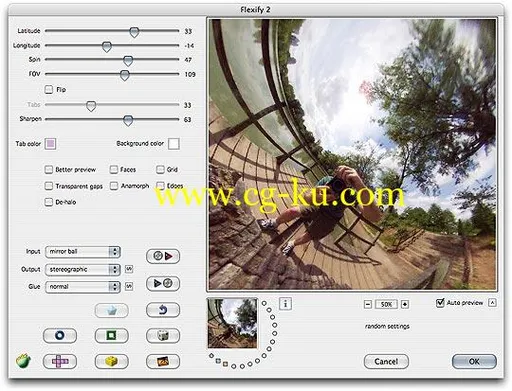Click the Longitude slider handle
Image resolution: width=512 pixels, height=391 pixels.
tap(107, 47)
